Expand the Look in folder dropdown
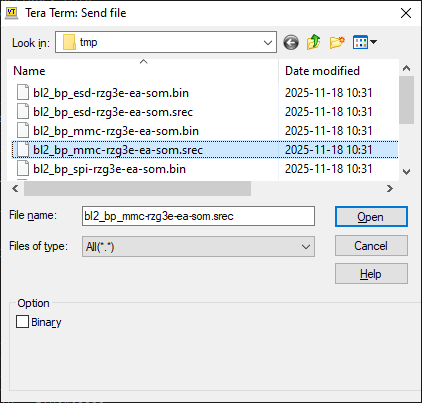The width and height of the screenshot is (422, 403). (268, 42)
